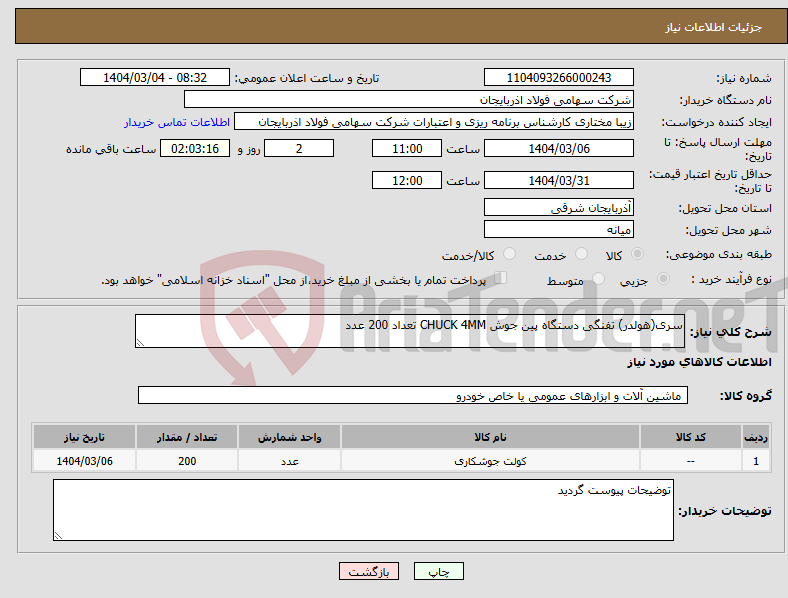Image resolution: width=788 pixels, height=598 pixels.
Task: Select the خدمت radio button
Action: [x=581, y=254]
